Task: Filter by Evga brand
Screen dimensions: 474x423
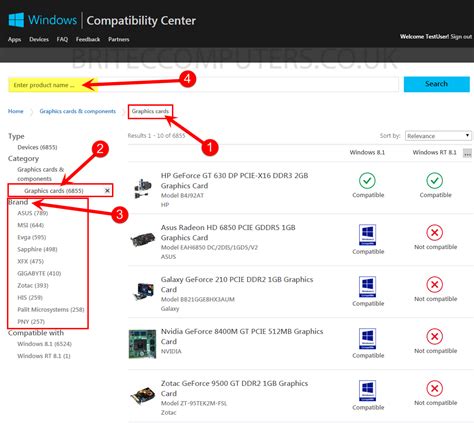Action: pyautogui.click(x=32, y=237)
